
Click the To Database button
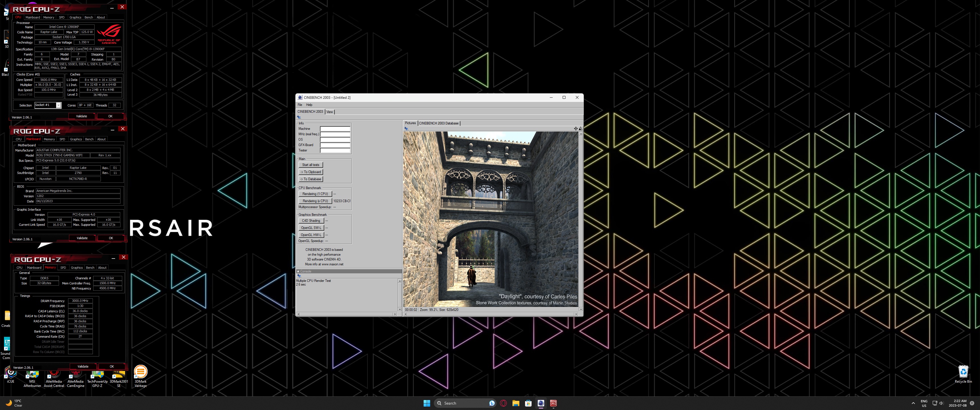[311, 179]
